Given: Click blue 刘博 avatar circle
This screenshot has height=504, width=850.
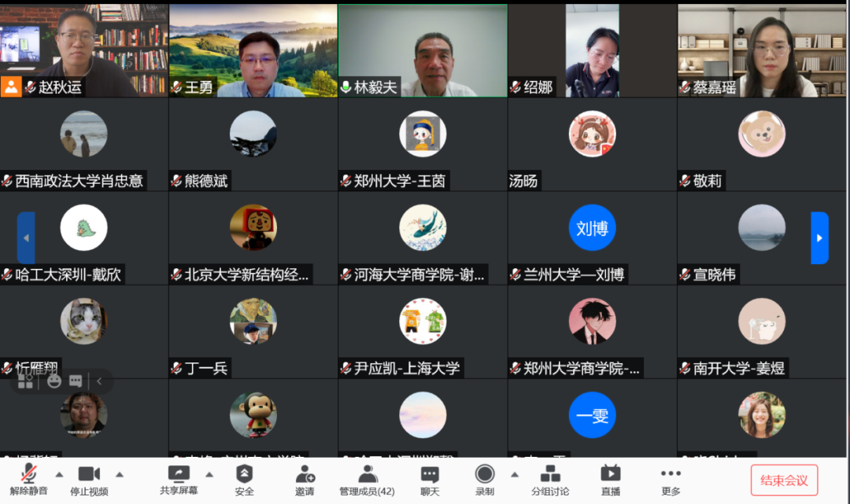Looking at the screenshot, I should 592,227.
